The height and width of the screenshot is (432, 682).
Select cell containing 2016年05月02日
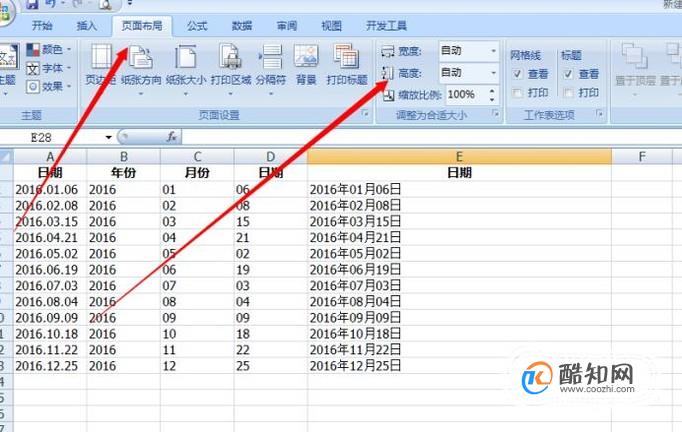coord(459,253)
